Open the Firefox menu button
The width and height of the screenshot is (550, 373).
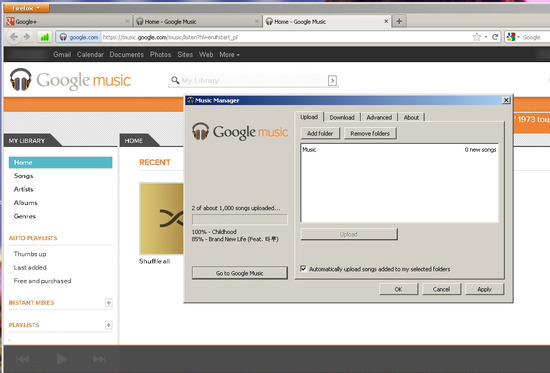(26, 8)
